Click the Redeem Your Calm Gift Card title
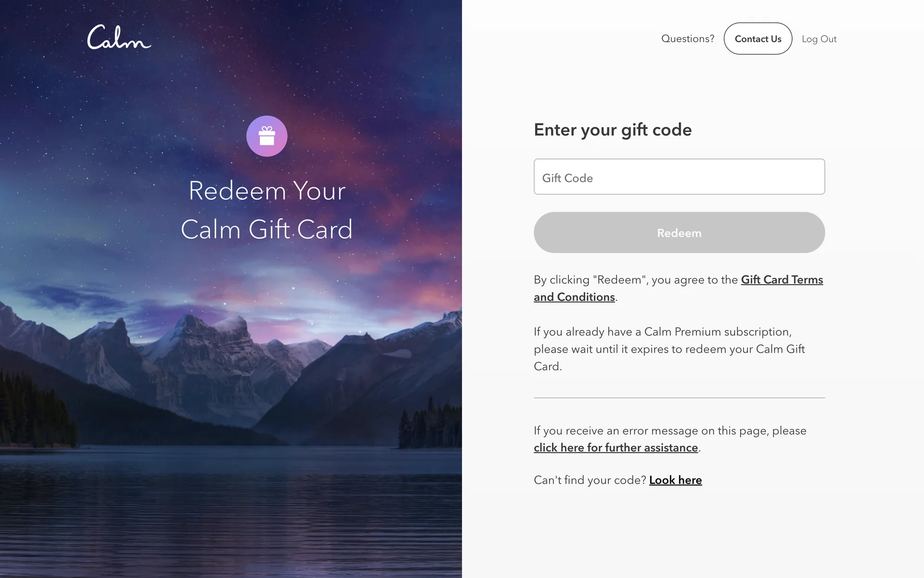The width and height of the screenshot is (924, 578). (267, 210)
